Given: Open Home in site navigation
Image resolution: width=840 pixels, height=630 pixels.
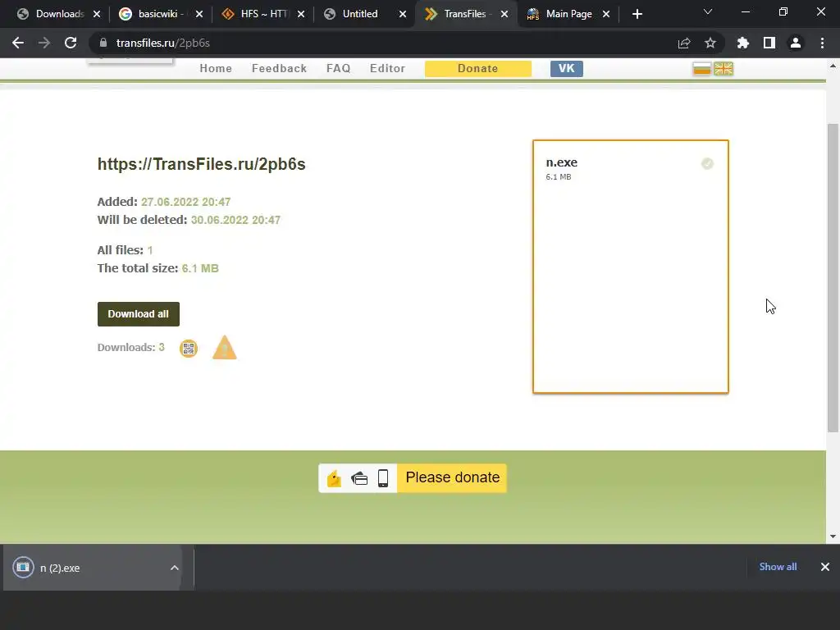Looking at the screenshot, I should tap(216, 69).
